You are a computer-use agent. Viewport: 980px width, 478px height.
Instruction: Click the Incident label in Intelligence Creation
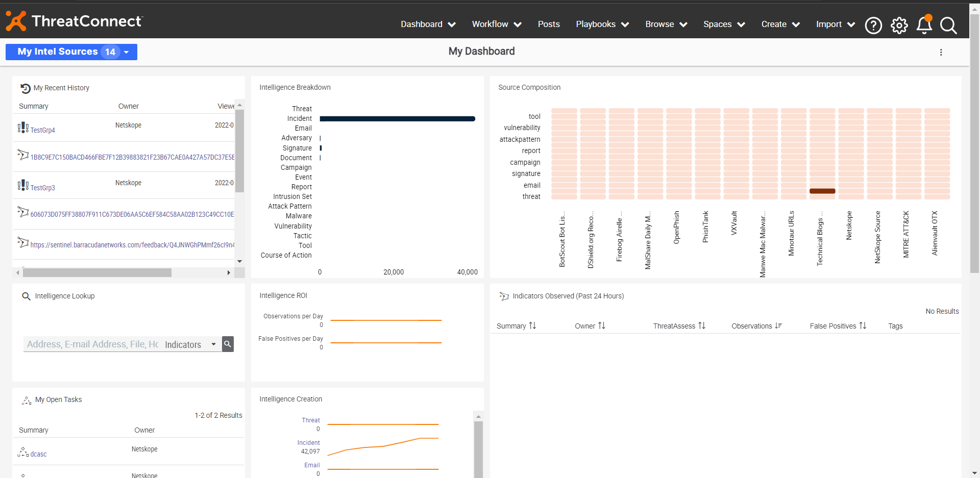309,443
